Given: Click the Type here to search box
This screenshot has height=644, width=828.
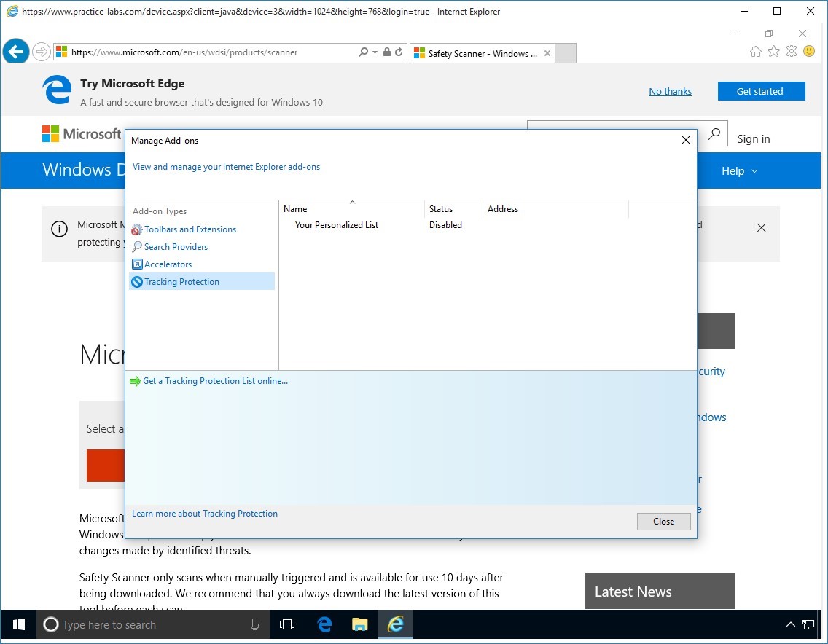Looking at the screenshot, I should 153,625.
